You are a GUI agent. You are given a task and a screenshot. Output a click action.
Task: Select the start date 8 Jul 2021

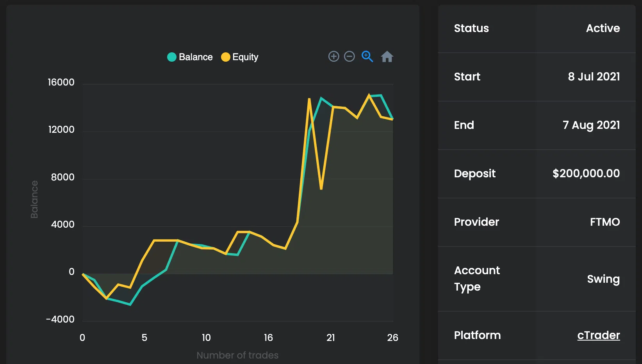(x=594, y=77)
